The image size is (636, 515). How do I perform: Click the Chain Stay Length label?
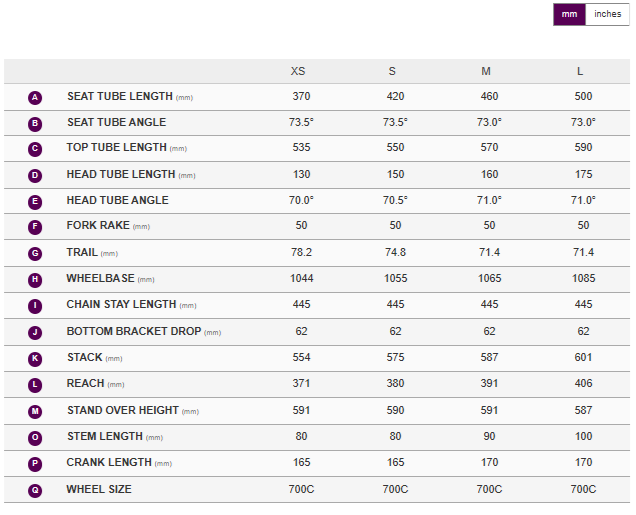tap(120, 305)
